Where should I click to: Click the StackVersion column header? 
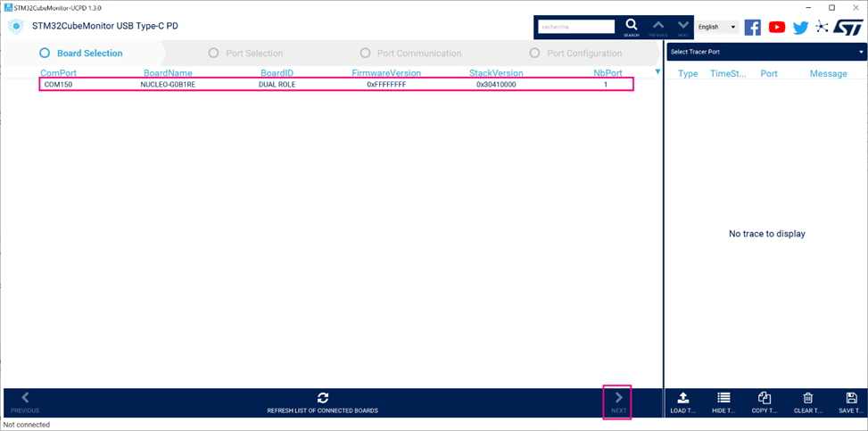click(496, 73)
